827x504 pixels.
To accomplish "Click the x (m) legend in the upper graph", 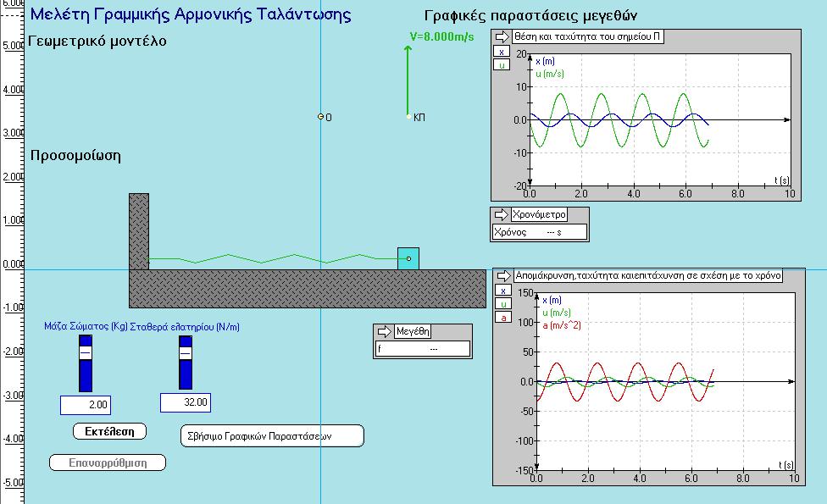I will (545, 61).
